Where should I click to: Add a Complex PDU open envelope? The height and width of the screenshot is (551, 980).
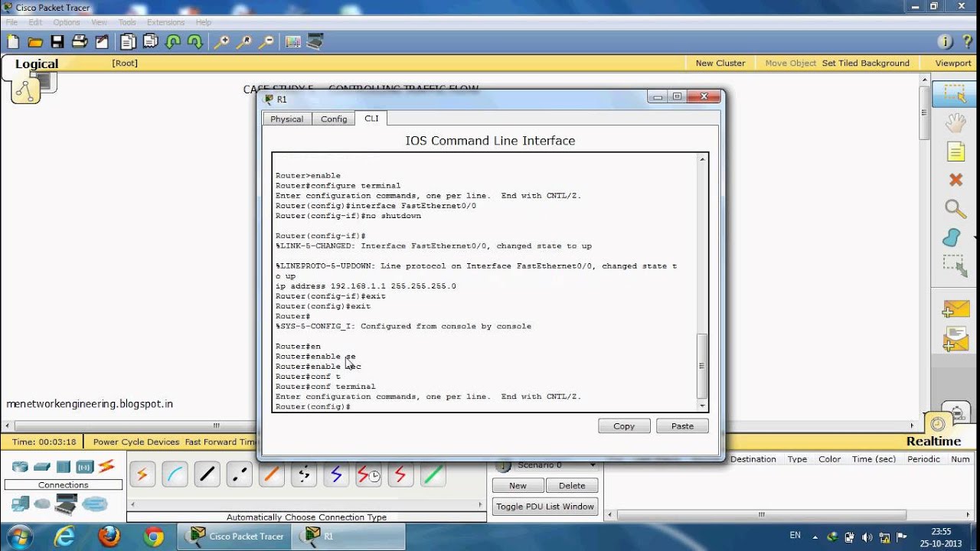955,339
